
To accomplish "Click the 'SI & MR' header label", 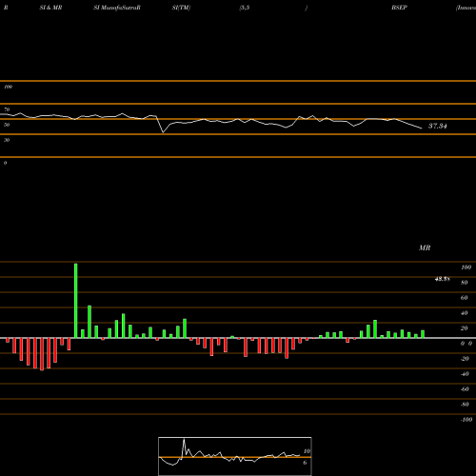I will click(x=50, y=8).
